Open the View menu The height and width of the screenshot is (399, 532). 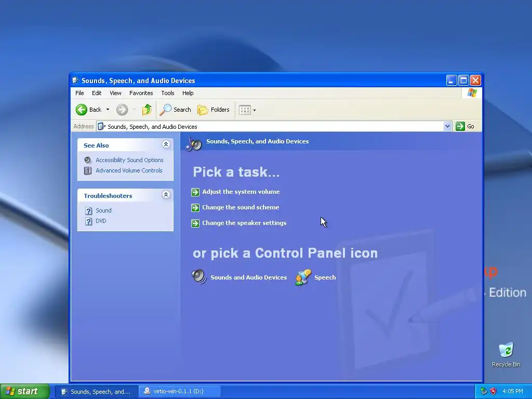pos(115,93)
